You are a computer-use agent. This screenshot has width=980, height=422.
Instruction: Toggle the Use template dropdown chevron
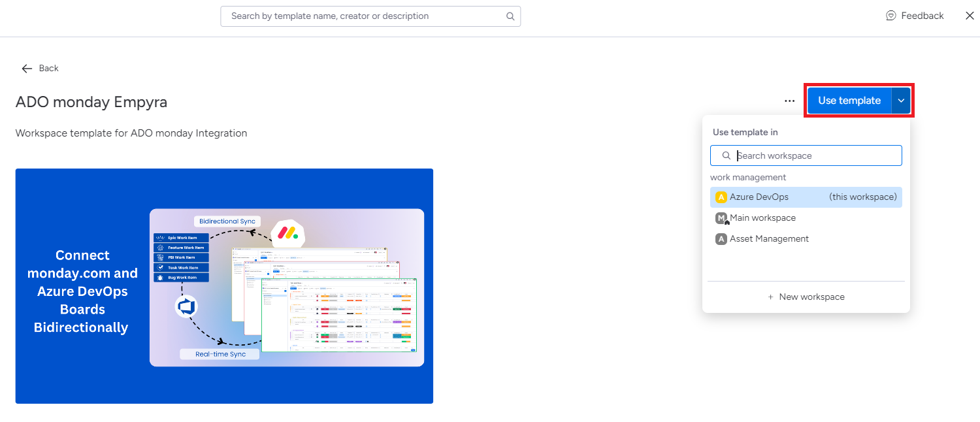[901, 101]
